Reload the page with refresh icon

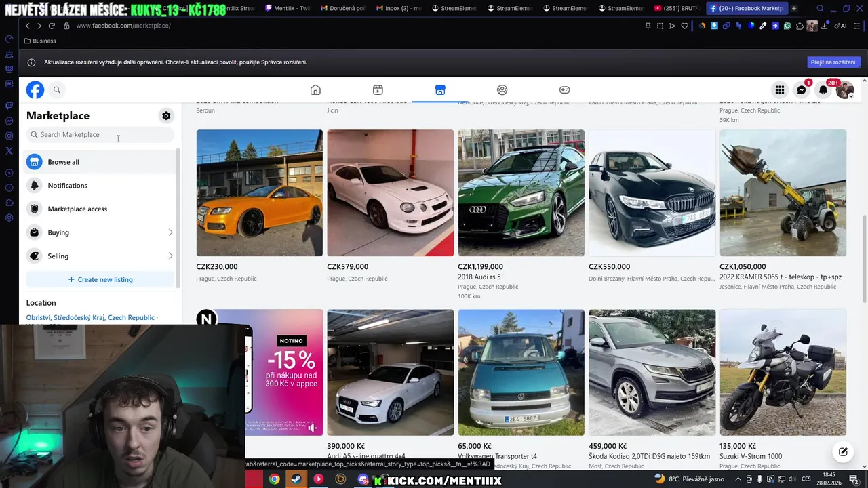coord(52,26)
